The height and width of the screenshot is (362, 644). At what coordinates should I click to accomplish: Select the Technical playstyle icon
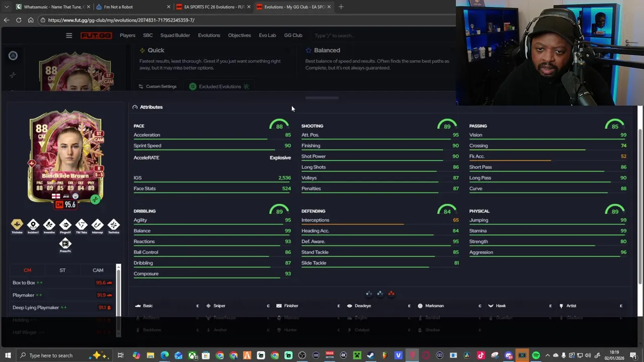[x=114, y=225]
